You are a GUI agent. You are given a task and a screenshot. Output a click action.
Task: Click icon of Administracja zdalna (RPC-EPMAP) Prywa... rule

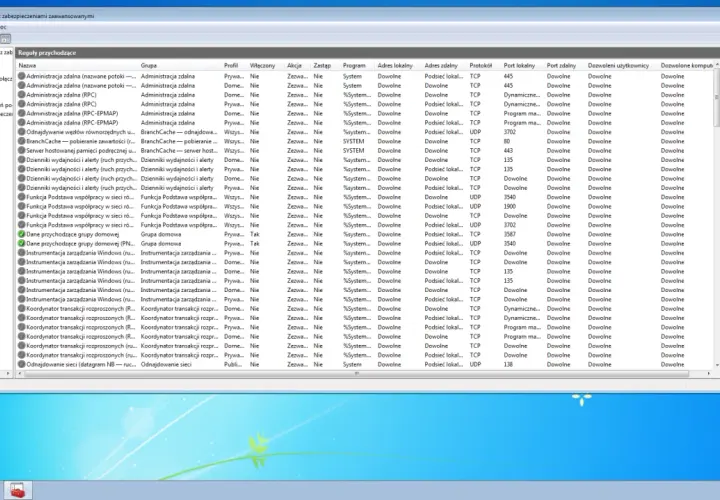(21, 123)
